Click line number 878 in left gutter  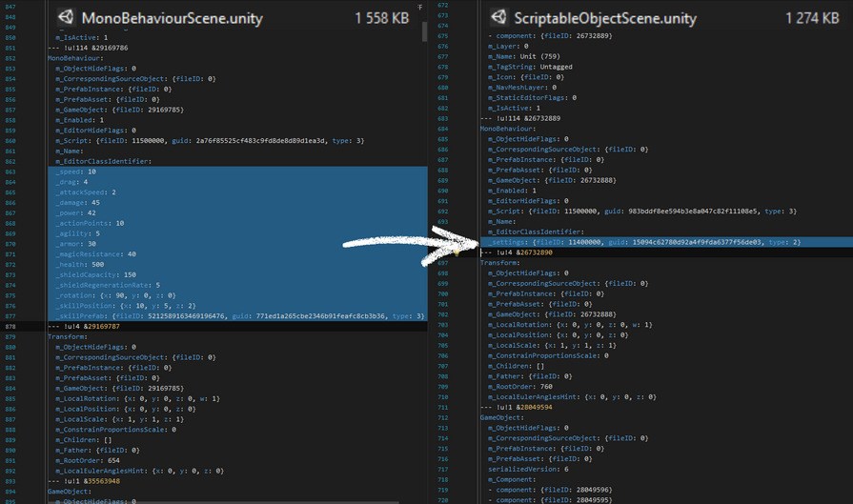pyautogui.click(x=13, y=326)
